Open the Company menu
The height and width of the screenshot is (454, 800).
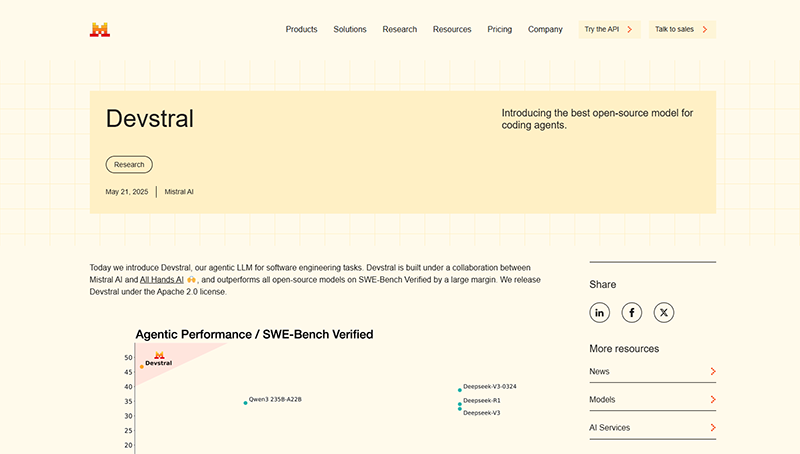(x=545, y=30)
